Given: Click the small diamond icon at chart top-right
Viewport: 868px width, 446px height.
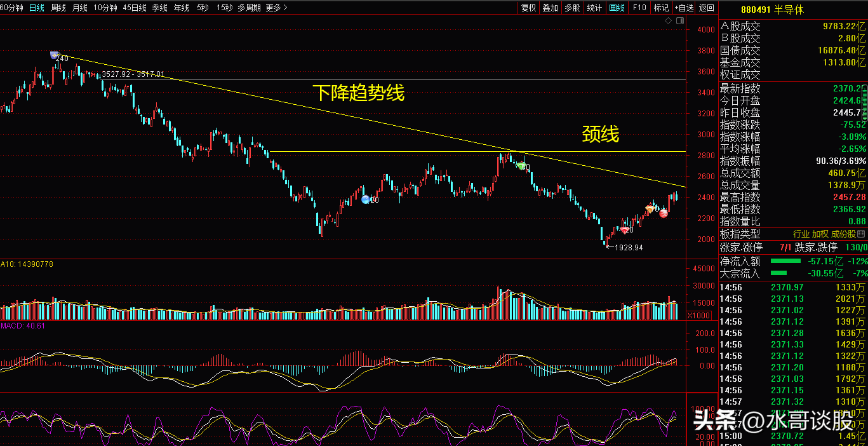Looking at the screenshot, I should pos(669,21).
